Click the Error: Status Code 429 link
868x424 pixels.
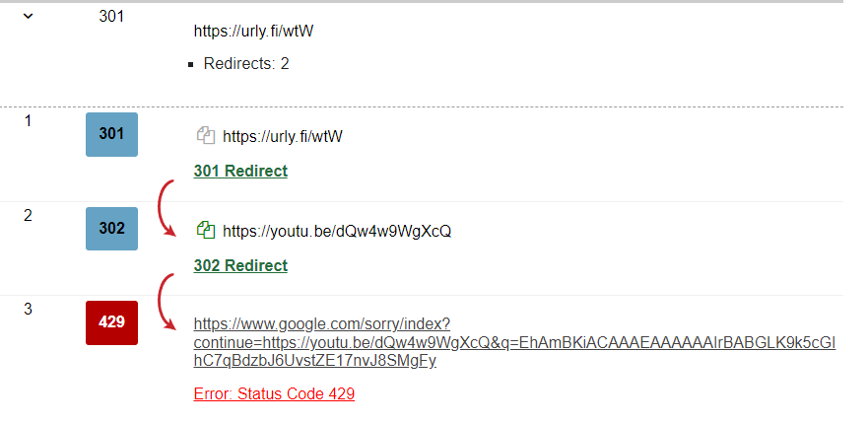(274, 393)
